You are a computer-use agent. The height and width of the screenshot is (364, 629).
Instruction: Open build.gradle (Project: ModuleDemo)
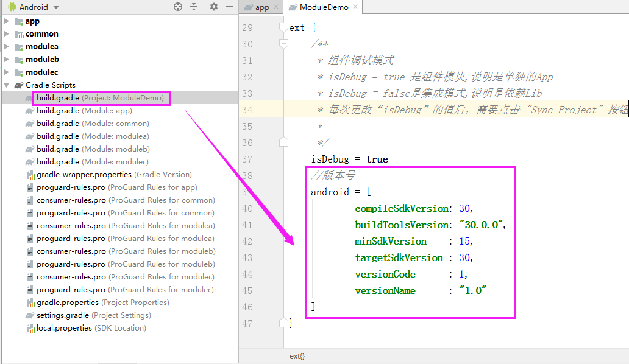pos(101,98)
